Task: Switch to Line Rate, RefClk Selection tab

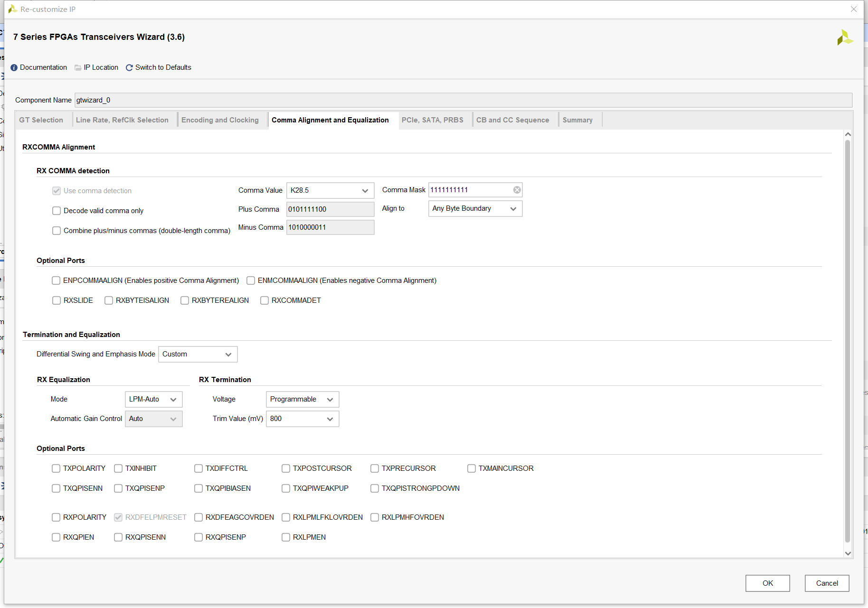Action: coord(123,120)
